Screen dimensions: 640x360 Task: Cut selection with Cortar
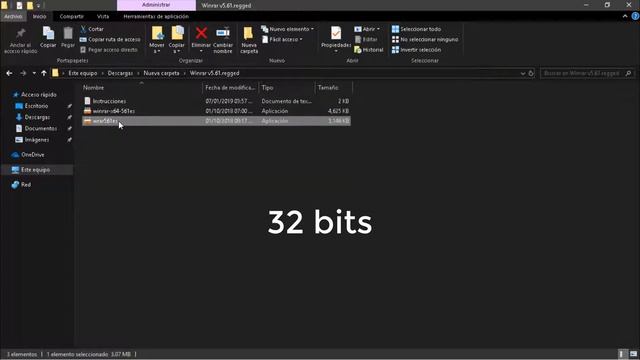(x=92, y=29)
